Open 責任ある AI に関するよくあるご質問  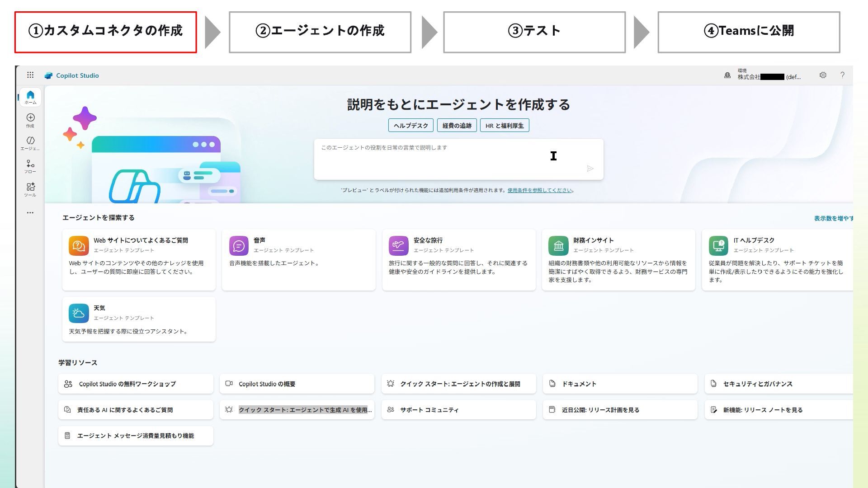click(x=136, y=410)
